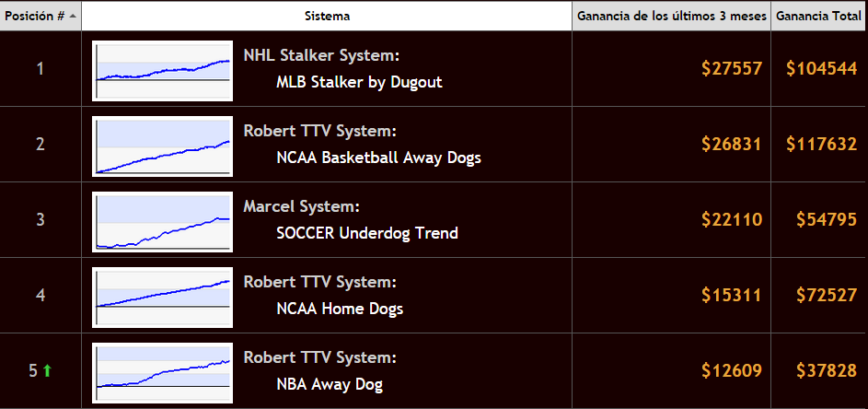
Task: Open the MLB Stalker by Dugout link
Action: point(359,83)
